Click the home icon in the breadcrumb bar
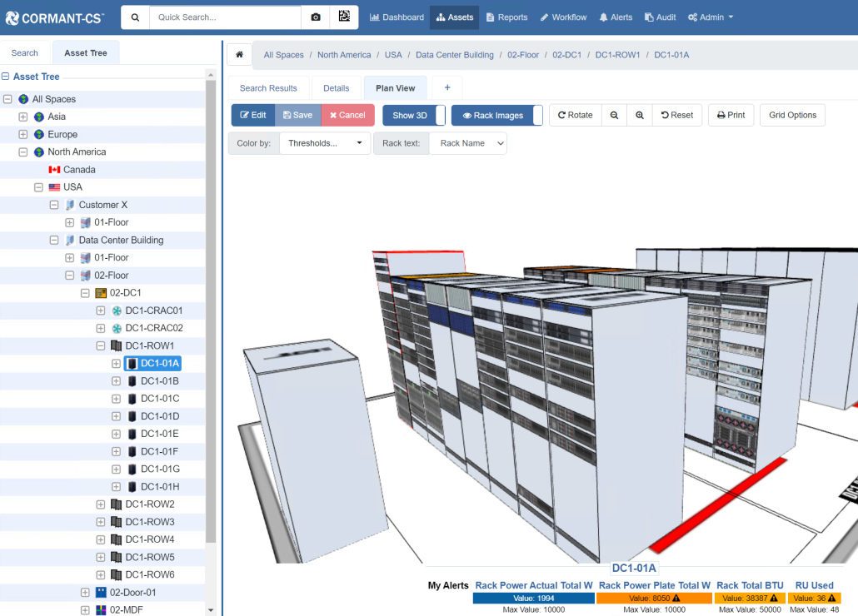858x616 pixels. 239,55
